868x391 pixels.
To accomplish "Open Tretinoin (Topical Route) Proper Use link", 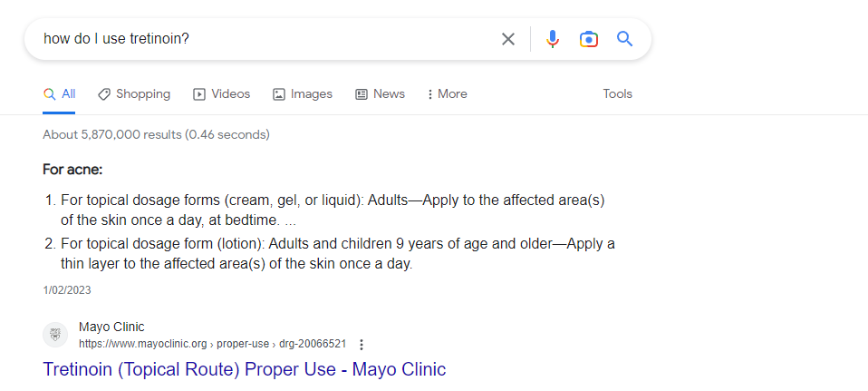I will pos(245,369).
